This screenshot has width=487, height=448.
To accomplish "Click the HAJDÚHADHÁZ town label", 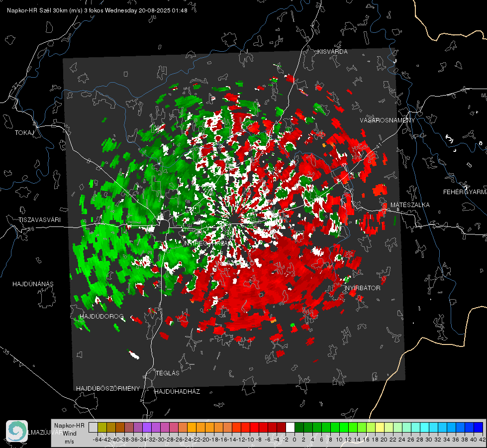I will (178, 392).
